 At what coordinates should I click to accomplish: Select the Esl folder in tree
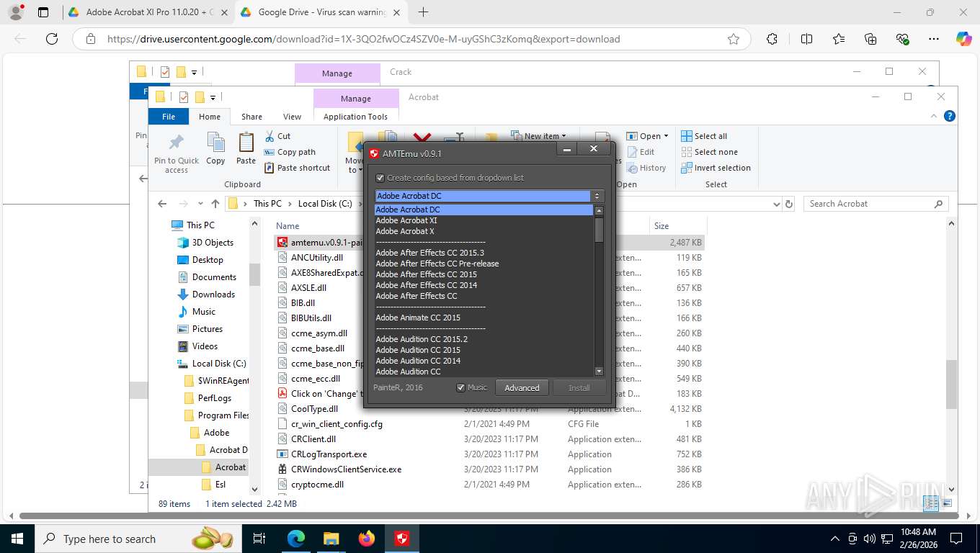pos(220,485)
